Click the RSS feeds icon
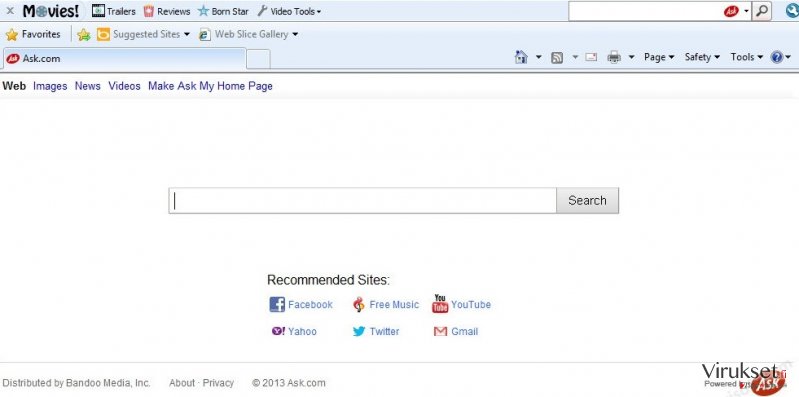This screenshot has height=397, width=799. pyautogui.click(x=557, y=58)
